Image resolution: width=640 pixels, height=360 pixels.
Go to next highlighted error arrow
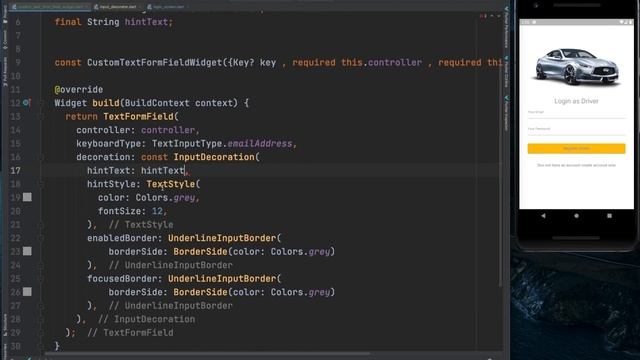point(499,16)
